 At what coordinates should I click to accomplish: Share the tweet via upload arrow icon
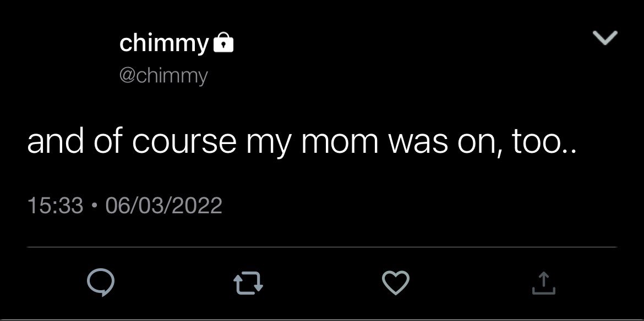543,283
